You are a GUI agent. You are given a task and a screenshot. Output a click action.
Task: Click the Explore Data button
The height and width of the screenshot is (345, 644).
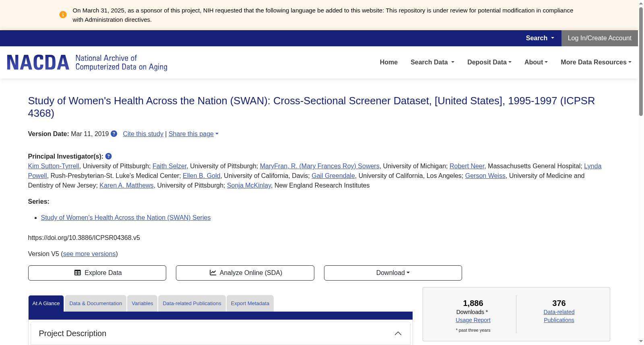(97, 273)
